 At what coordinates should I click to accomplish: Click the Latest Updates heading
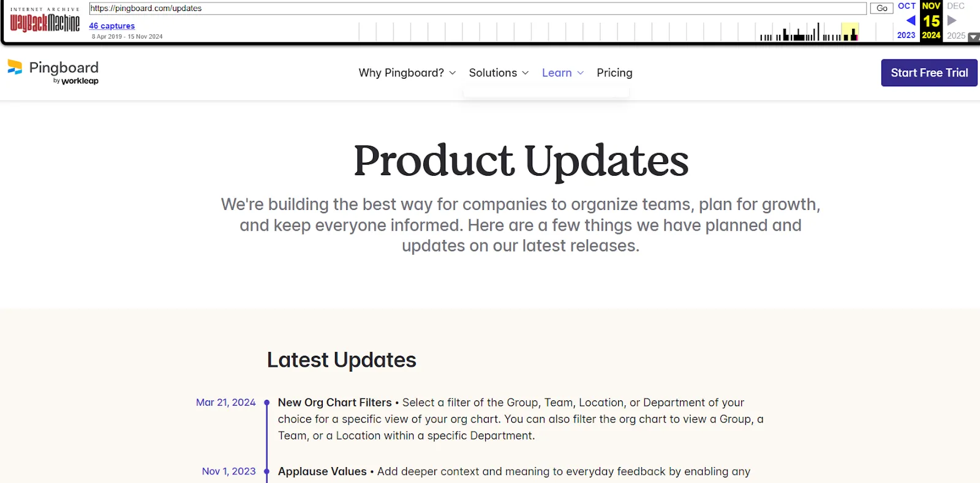click(x=341, y=360)
